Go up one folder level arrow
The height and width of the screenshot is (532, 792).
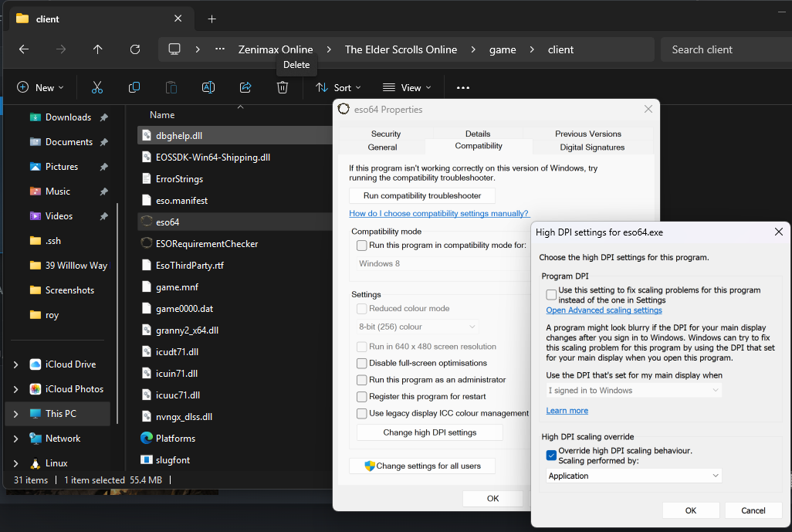click(x=97, y=49)
